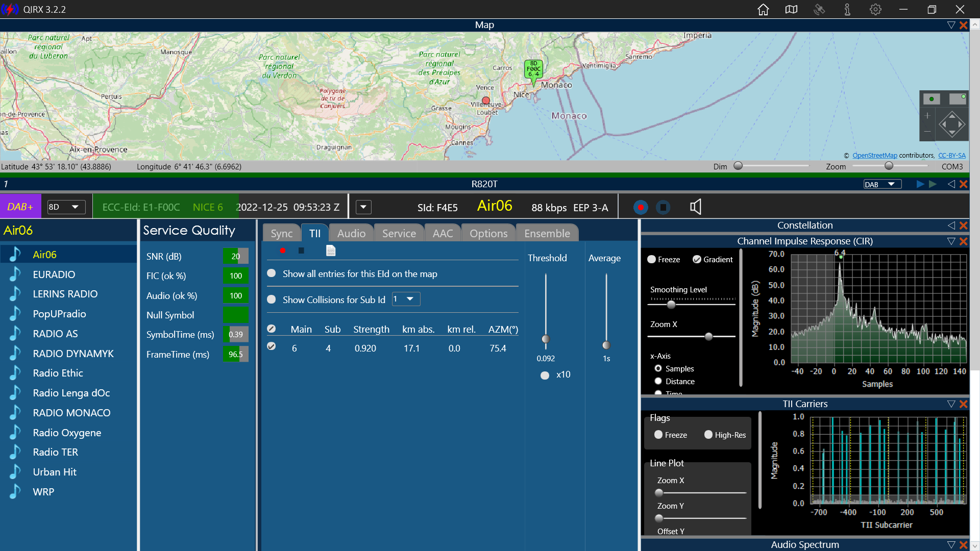This screenshot has width=980, height=551.
Task: Collapse the Map panel triangle
Action: (x=951, y=25)
